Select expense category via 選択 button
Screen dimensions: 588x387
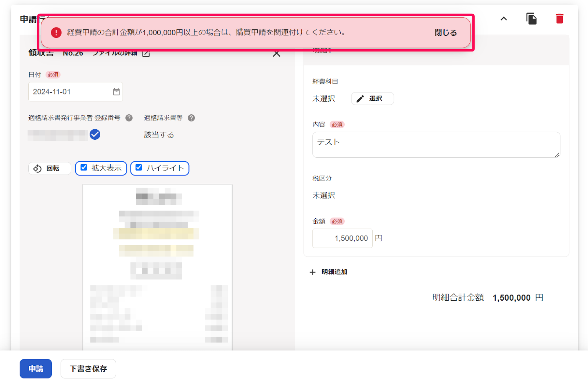372,98
